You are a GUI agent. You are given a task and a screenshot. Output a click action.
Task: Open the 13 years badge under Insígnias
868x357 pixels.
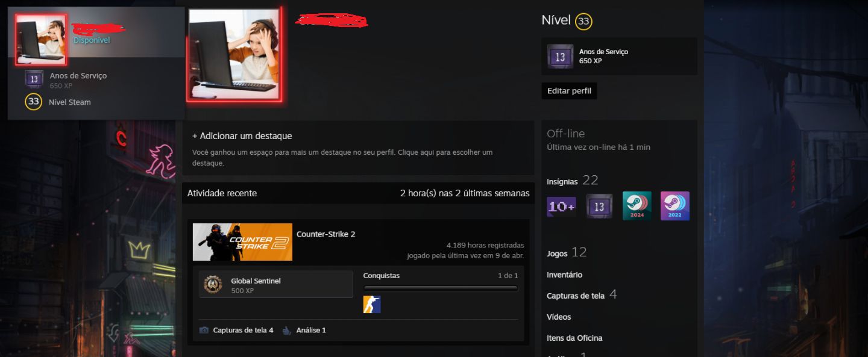pos(599,206)
